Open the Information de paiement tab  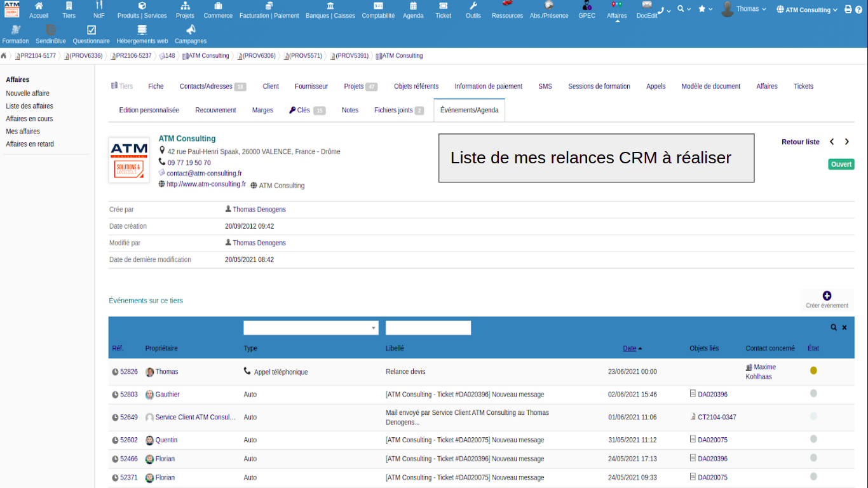pyautogui.click(x=489, y=86)
